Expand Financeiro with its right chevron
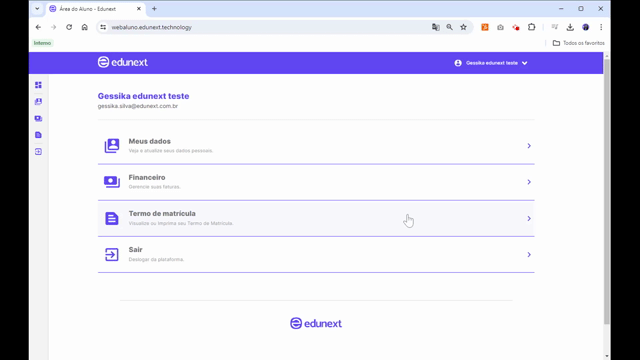Viewport: 640px width, 360px height. click(529, 182)
